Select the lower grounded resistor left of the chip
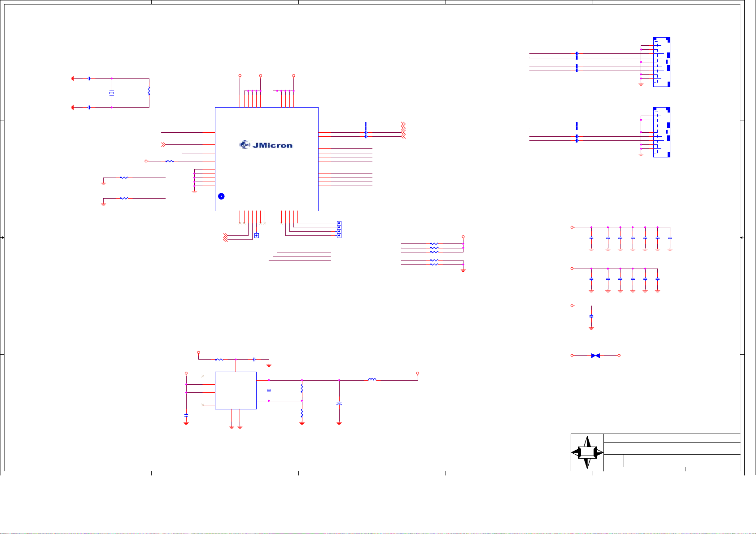756x534 pixels. (124, 198)
